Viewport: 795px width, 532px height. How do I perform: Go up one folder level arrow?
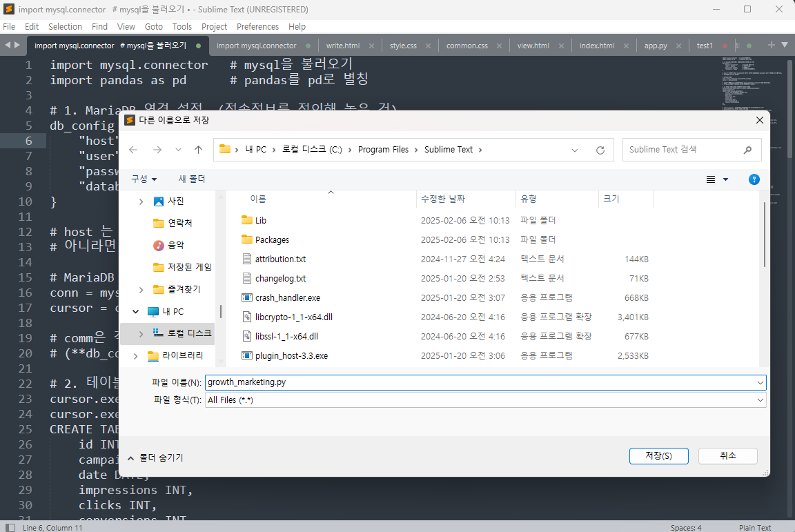tap(198, 150)
